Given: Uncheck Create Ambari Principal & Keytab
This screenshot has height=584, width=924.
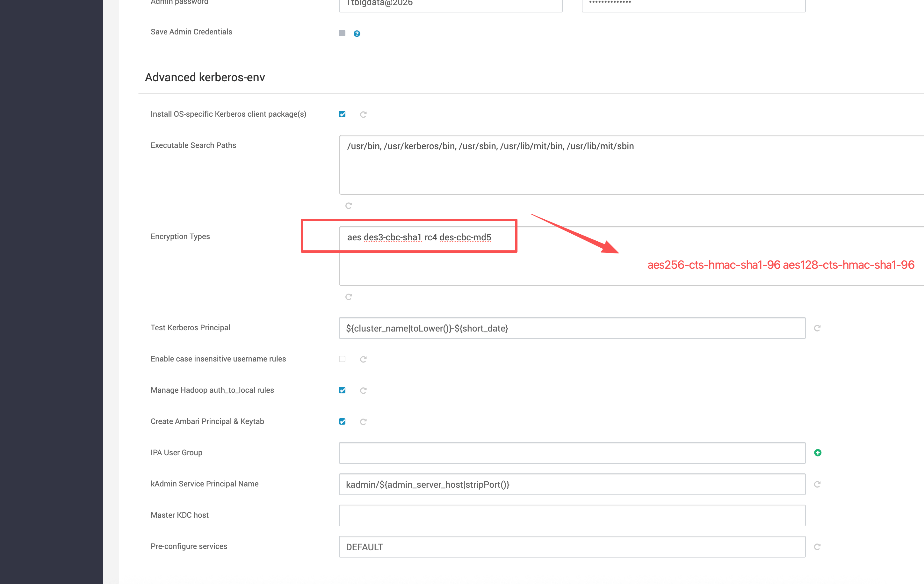Looking at the screenshot, I should (x=342, y=421).
